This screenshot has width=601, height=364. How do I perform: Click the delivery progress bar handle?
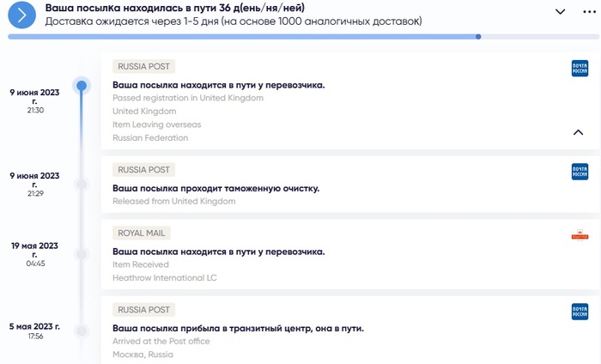(478, 37)
